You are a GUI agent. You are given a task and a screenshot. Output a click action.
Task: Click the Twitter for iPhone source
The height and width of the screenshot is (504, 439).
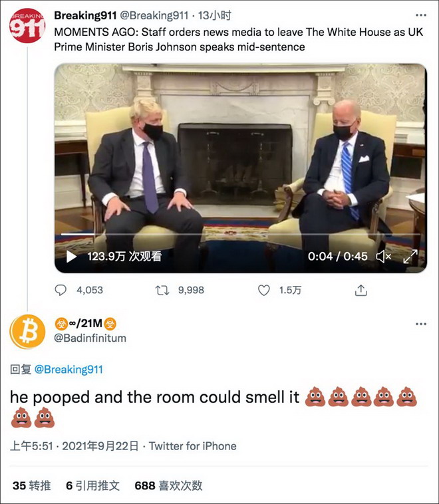tap(192, 446)
